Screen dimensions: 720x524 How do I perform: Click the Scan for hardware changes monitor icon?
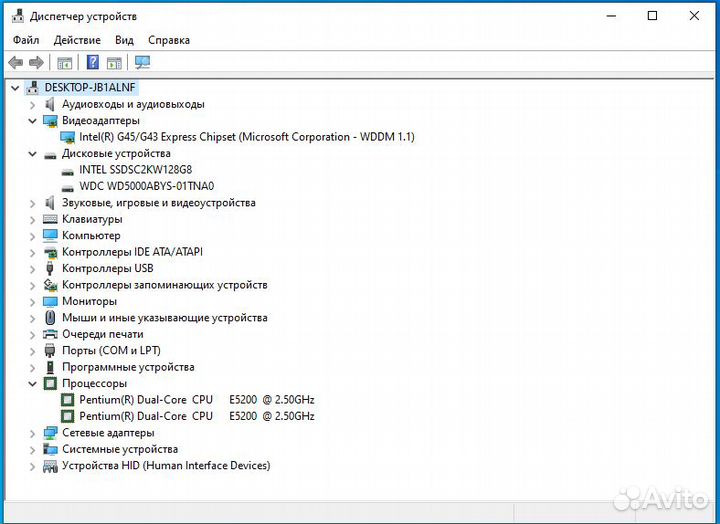click(x=142, y=62)
